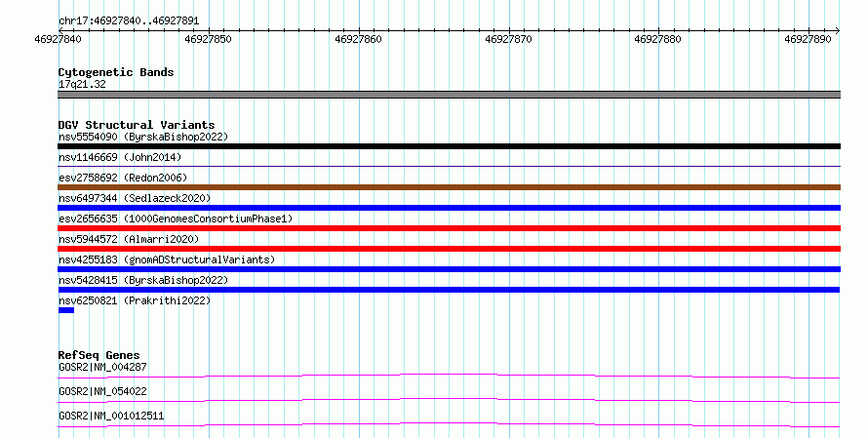The width and height of the screenshot is (868, 438).
Task: Click the Cytogenetic Bands track title
Action: click(116, 72)
